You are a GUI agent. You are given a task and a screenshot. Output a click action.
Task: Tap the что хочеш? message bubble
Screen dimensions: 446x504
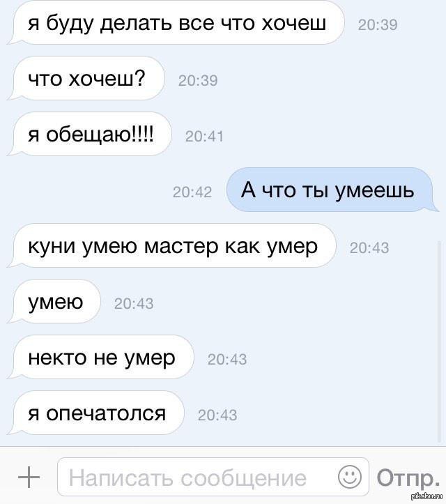click(x=86, y=79)
